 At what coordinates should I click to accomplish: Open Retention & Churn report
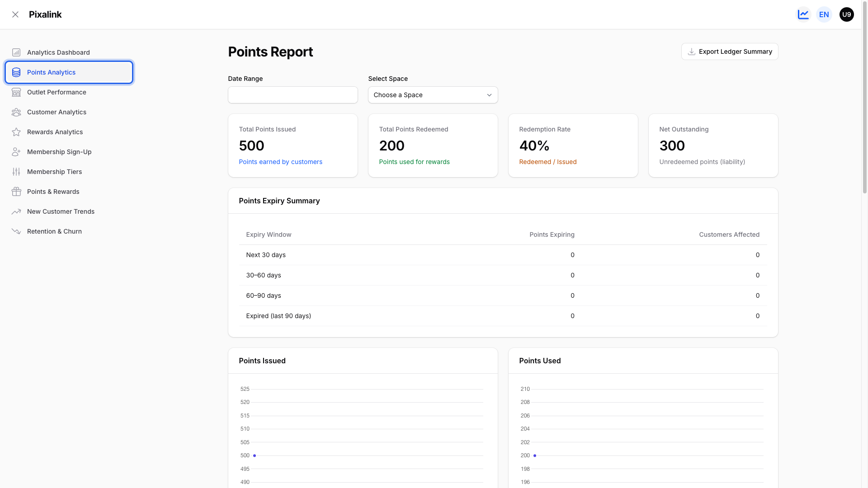[69, 231]
